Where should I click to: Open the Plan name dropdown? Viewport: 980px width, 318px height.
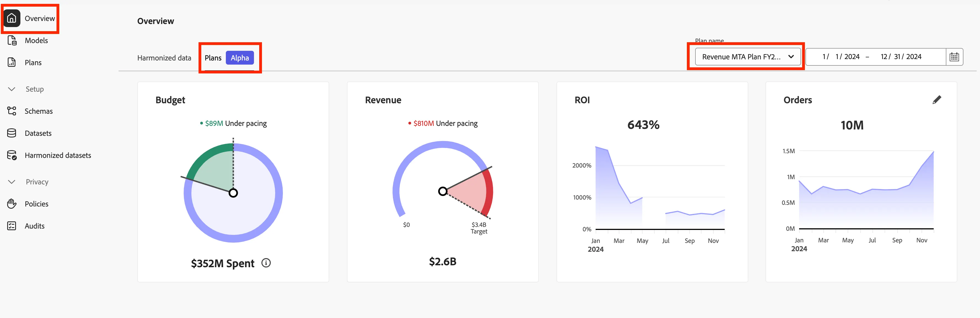(x=748, y=57)
